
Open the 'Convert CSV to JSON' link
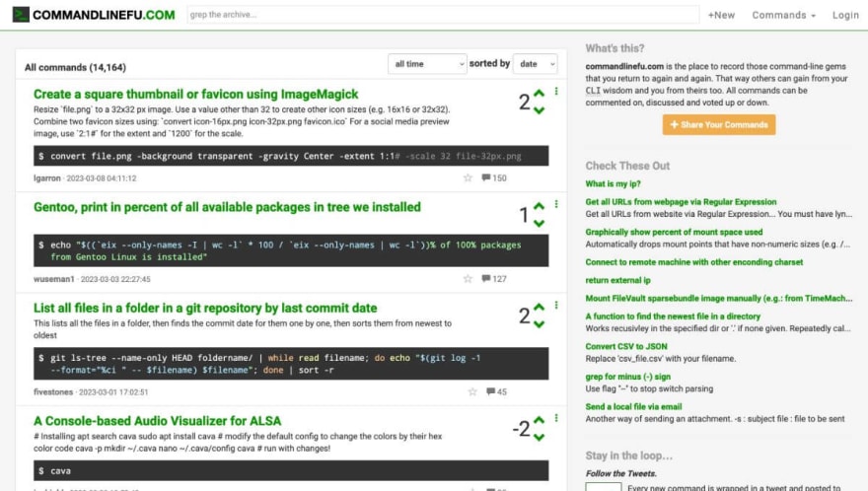coord(626,346)
